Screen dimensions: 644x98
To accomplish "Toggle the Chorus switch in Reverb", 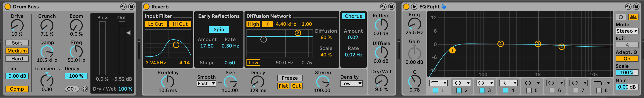I will (353, 16).
